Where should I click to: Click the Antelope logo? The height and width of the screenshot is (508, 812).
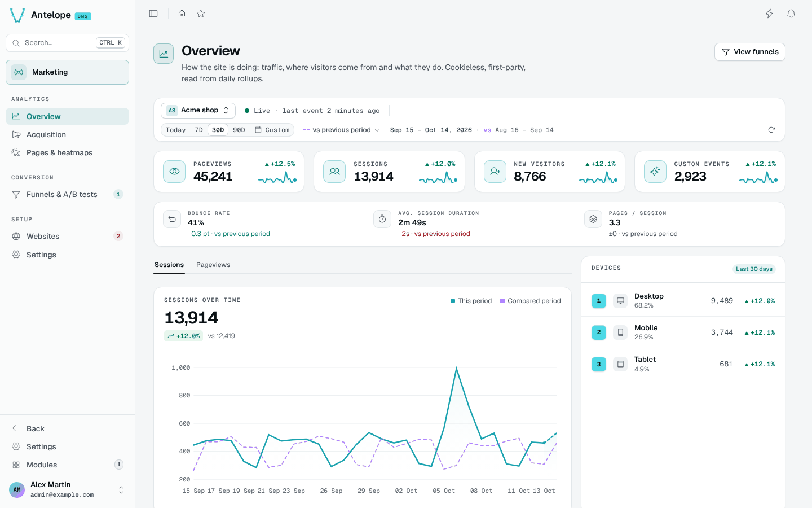(17, 15)
